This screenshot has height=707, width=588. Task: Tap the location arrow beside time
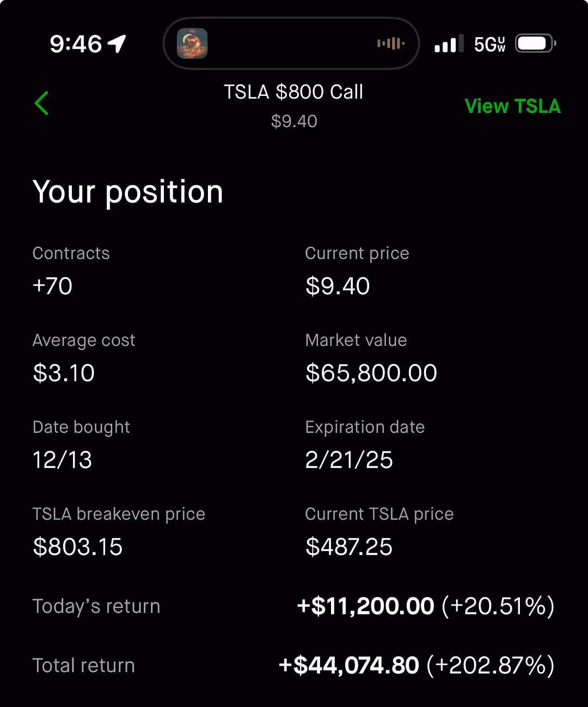click(117, 44)
